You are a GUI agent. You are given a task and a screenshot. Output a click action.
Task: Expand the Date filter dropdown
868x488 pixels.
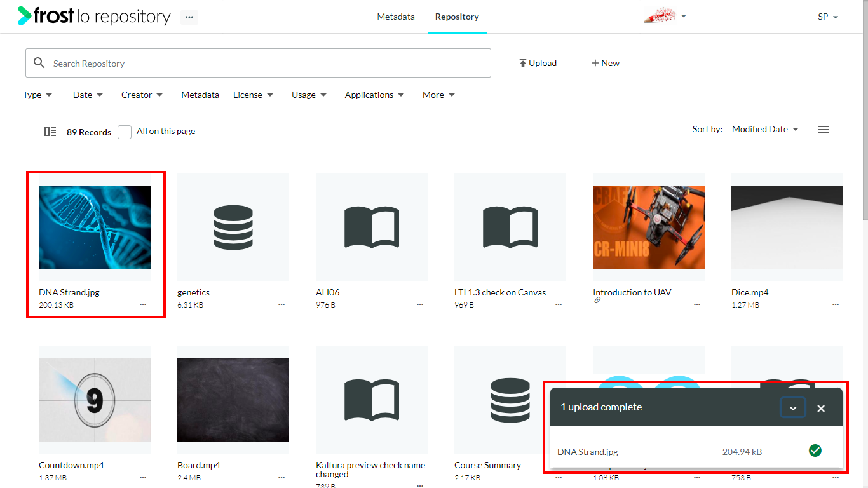[x=88, y=95]
